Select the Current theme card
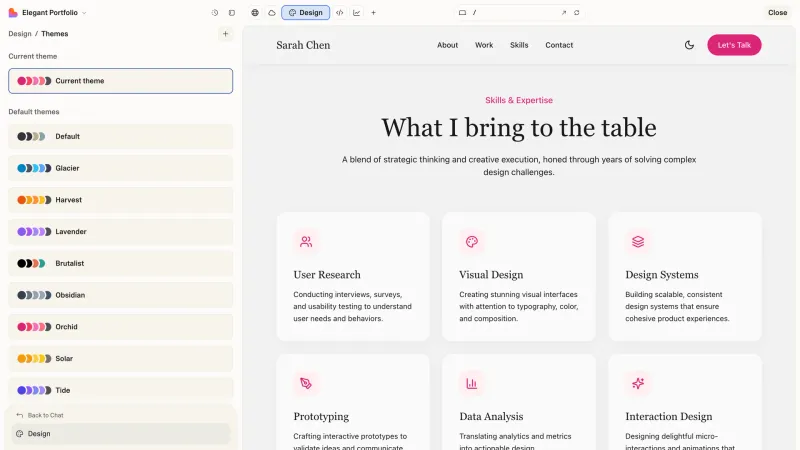The image size is (800, 450). (x=120, y=81)
